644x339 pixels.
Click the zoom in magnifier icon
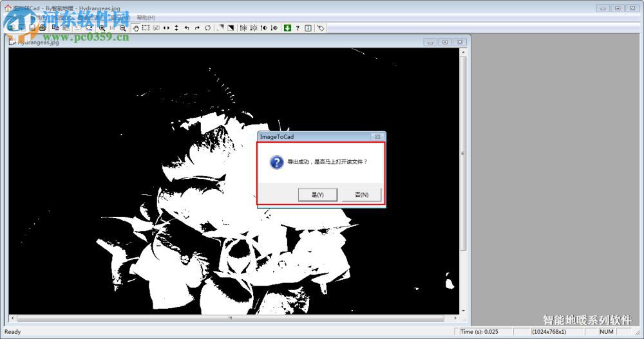click(102, 28)
